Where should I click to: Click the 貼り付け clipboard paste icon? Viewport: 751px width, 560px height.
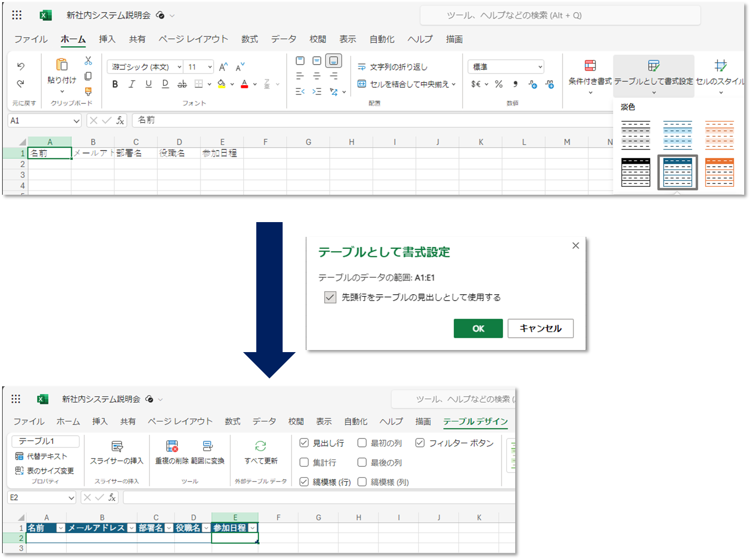(x=62, y=64)
